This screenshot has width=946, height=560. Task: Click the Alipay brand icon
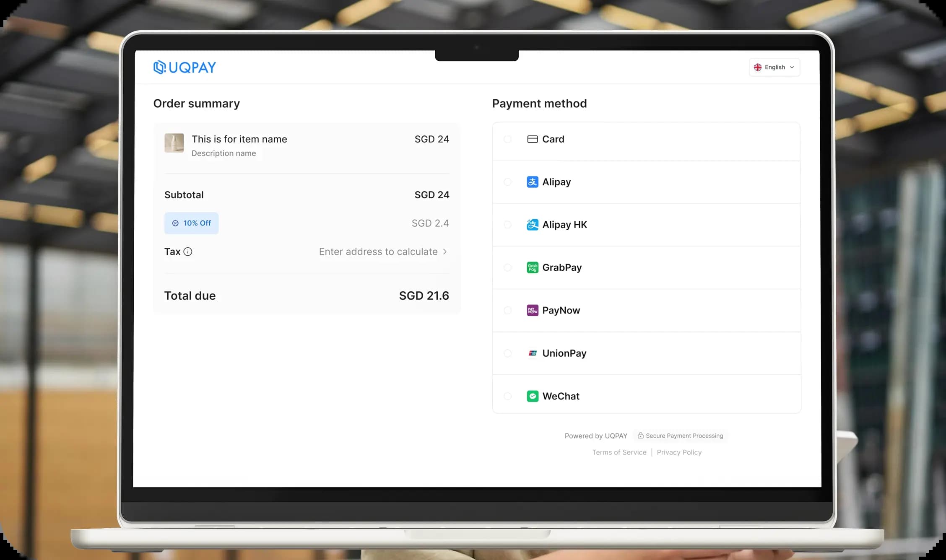[532, 182]
